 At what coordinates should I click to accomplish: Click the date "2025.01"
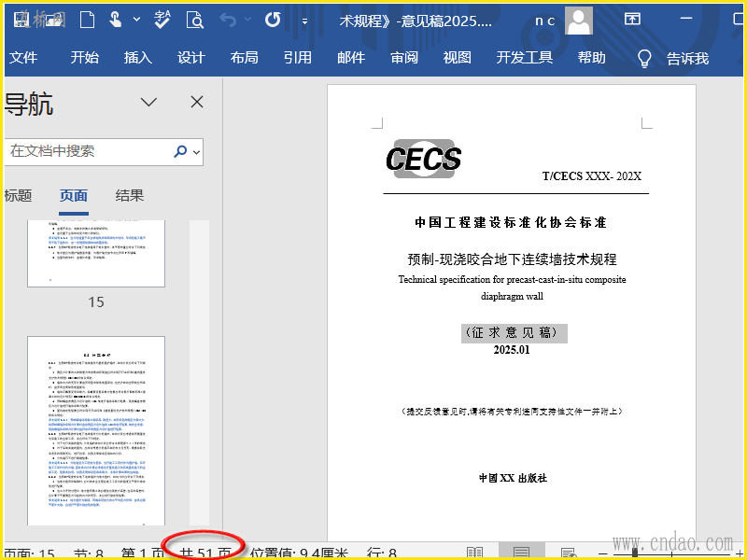512,350
